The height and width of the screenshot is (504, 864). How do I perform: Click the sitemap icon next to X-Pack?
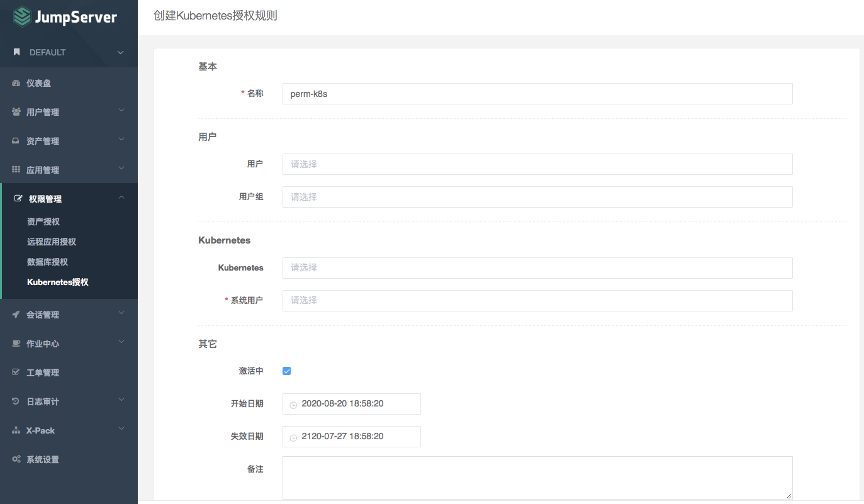pos(16,430)
